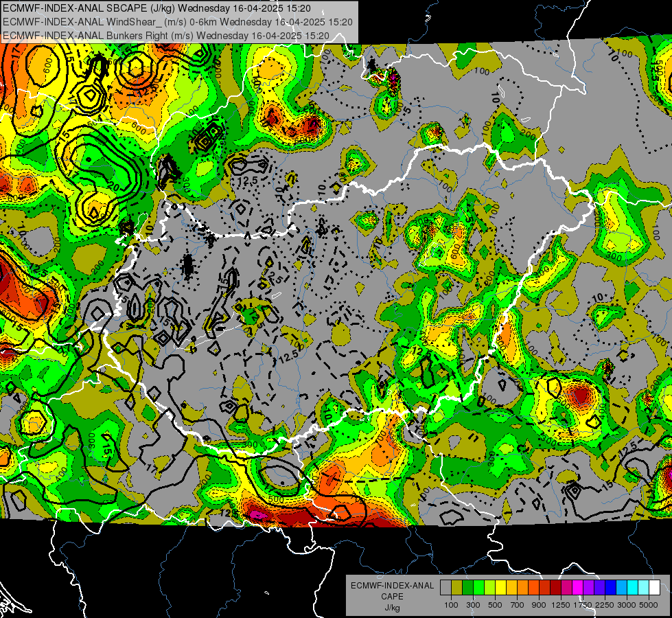Screen dimensions: 672x618
Task: Click the dark maroon swatch before 1250
Action: 556,588
